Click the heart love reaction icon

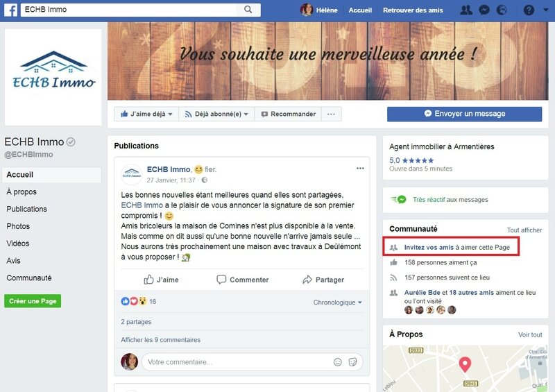(x=134, y=301)
